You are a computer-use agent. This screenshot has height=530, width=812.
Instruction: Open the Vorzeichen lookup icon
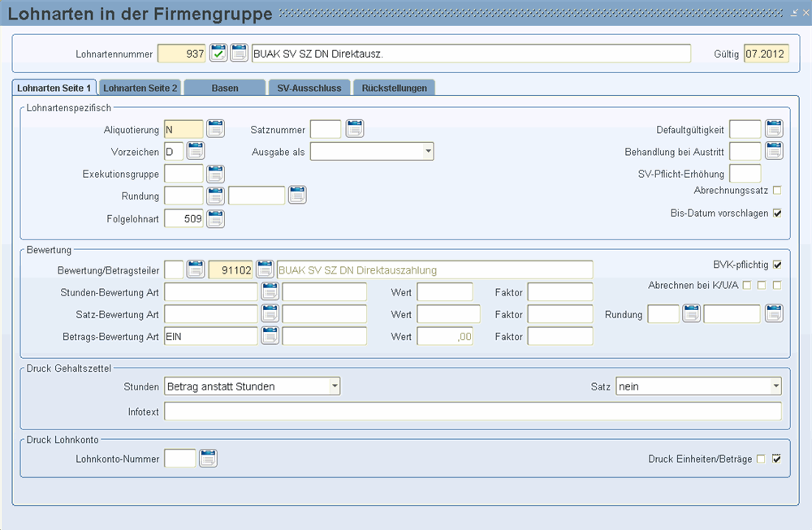[x=196, y=151]
